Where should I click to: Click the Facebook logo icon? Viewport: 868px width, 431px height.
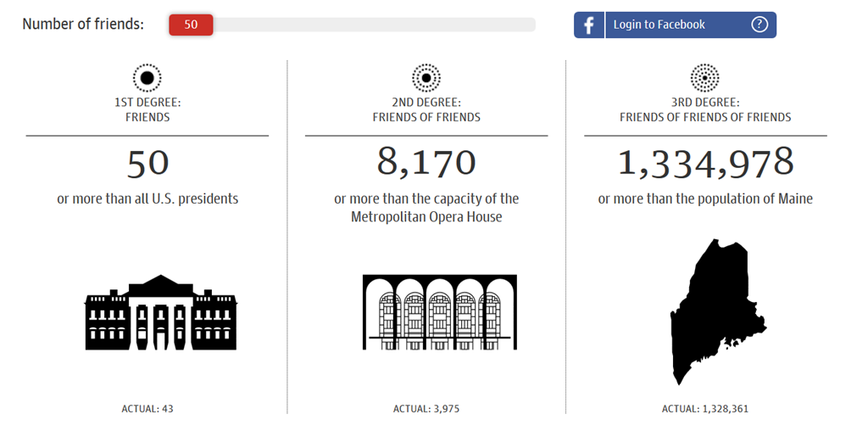(x=589, y=25)
